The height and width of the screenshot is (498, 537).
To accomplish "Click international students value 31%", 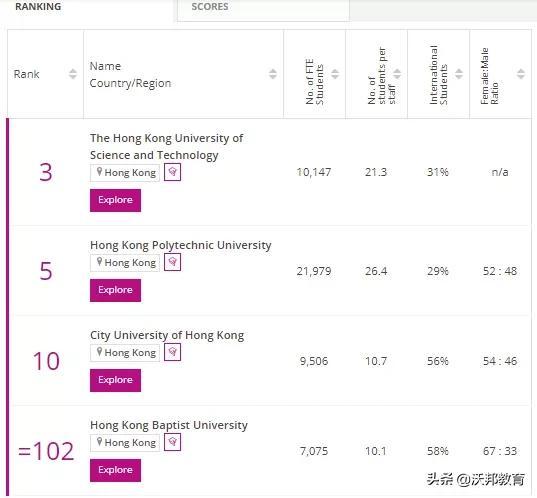I will click(x=438, y=172).
